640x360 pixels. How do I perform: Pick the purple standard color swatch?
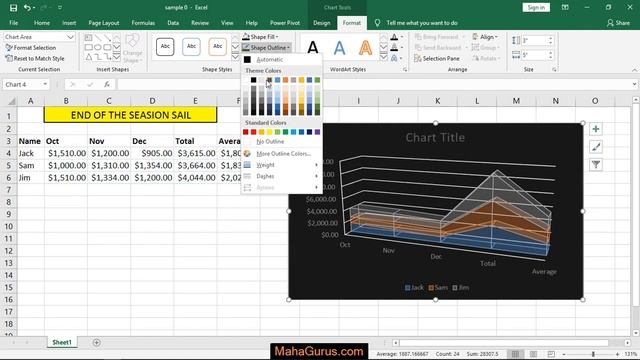(x=318, y=132)
